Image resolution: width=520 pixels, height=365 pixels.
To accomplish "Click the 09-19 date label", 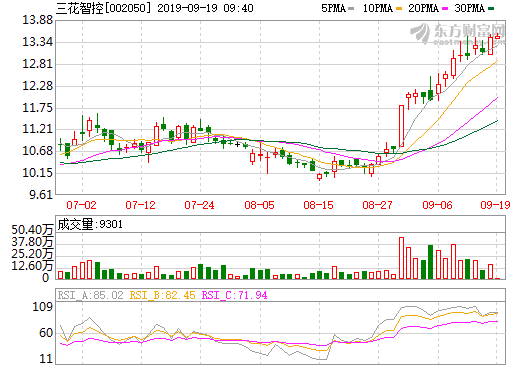I will [x=495, y=205].
